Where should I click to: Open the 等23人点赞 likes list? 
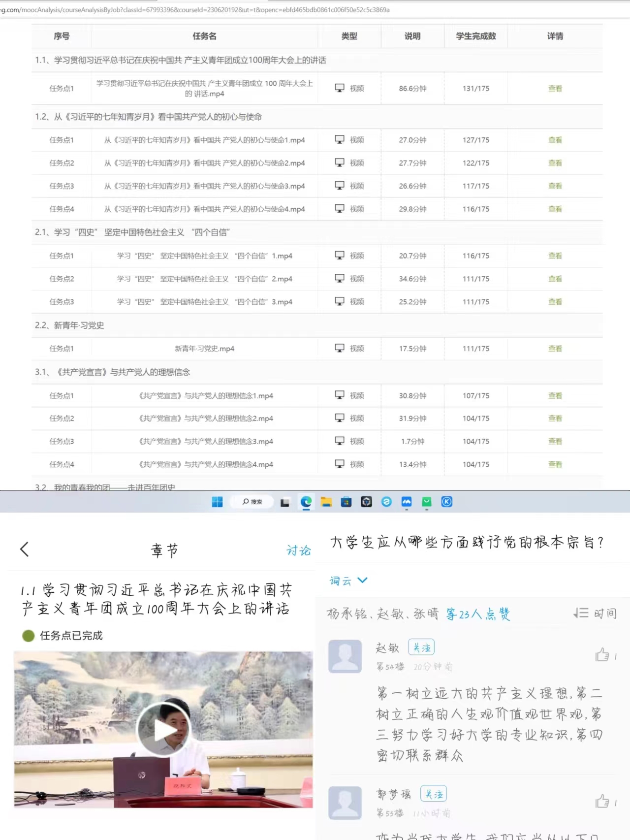pos(478,614)
